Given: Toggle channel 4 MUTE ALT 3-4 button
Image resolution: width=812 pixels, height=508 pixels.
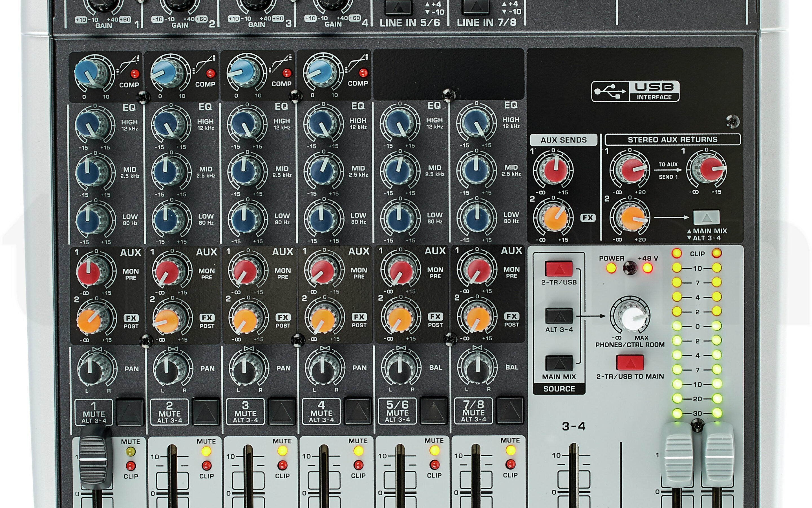Looking at the screenshot, I should pyautogui.click(x=358, y=411).
